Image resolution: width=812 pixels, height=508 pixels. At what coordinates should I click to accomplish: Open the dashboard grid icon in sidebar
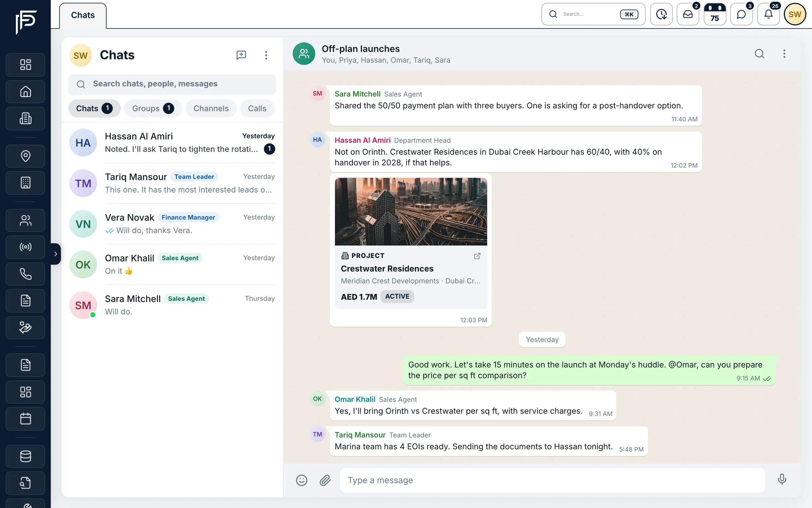[25, 65]
